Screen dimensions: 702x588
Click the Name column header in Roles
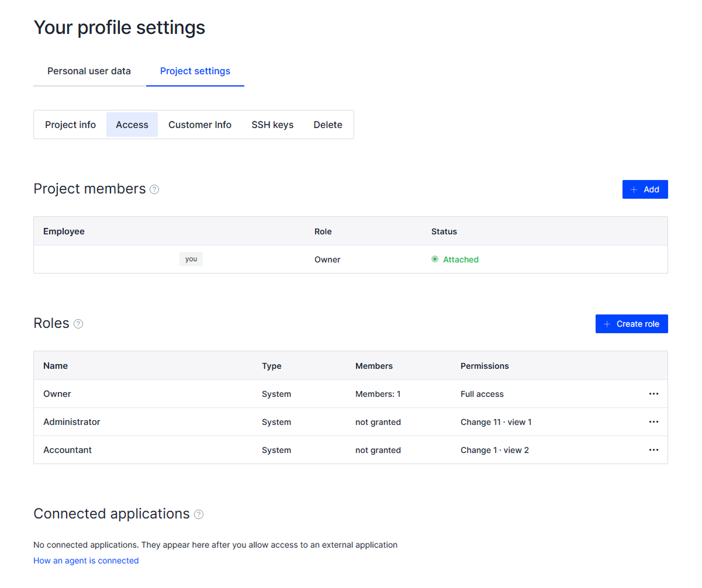click(56, 366)
